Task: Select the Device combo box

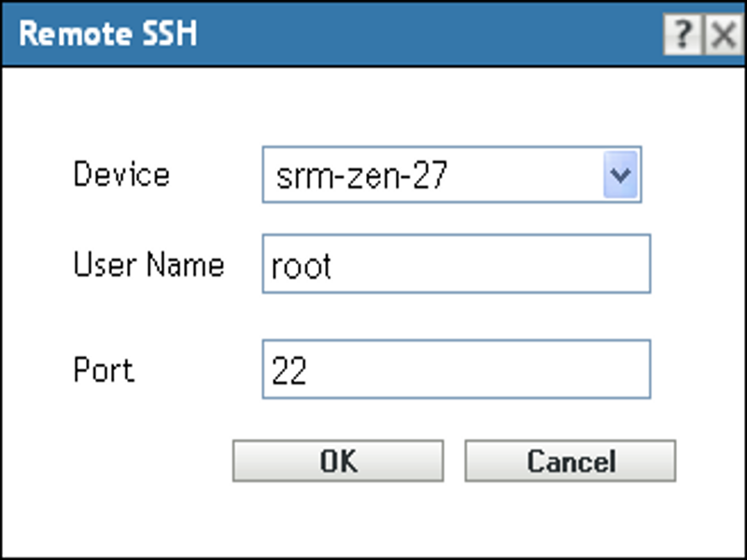Action: coord(439,175)
